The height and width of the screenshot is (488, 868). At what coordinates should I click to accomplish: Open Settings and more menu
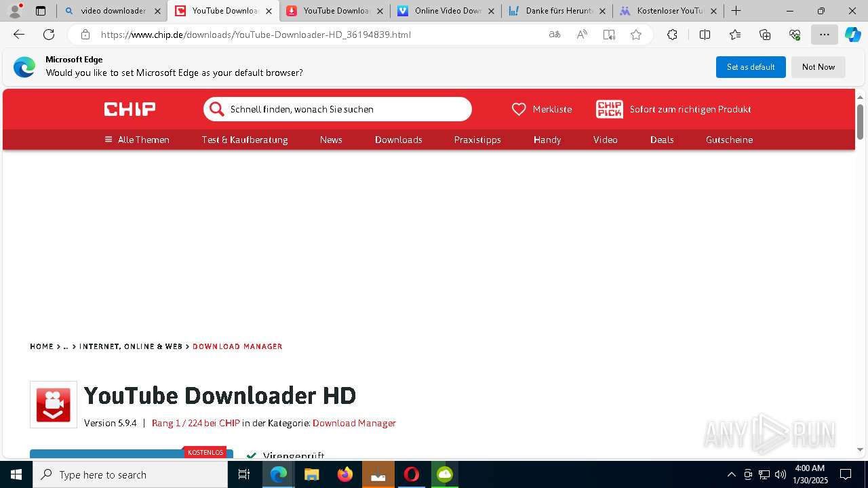(x=825, y=35)
